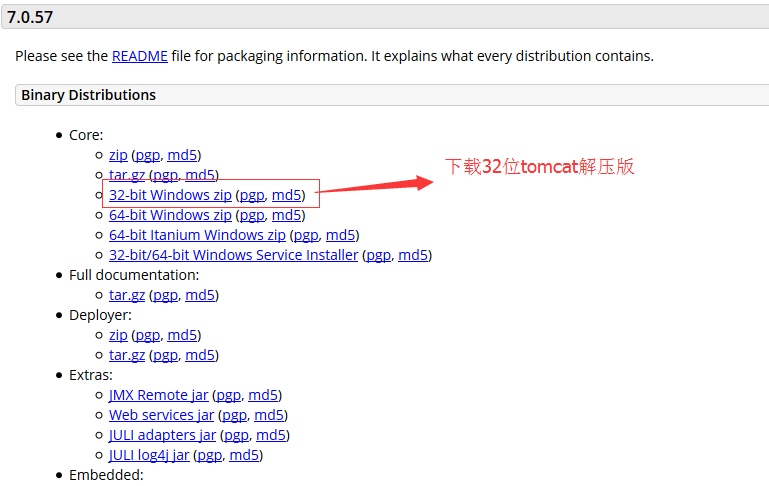The height and width of the screenshot is (486, 769).
Task: Open md5 for Deployer zip
Action: coord(182,335)
